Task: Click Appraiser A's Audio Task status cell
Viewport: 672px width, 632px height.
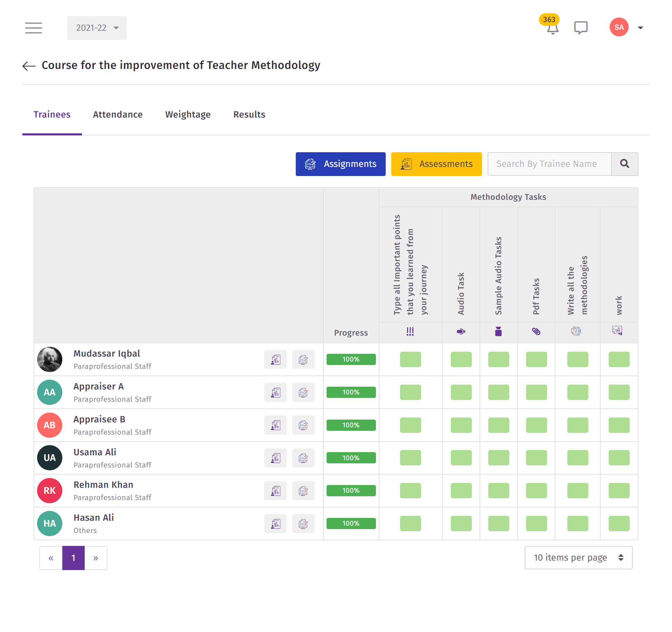Action: click(461, 392)
